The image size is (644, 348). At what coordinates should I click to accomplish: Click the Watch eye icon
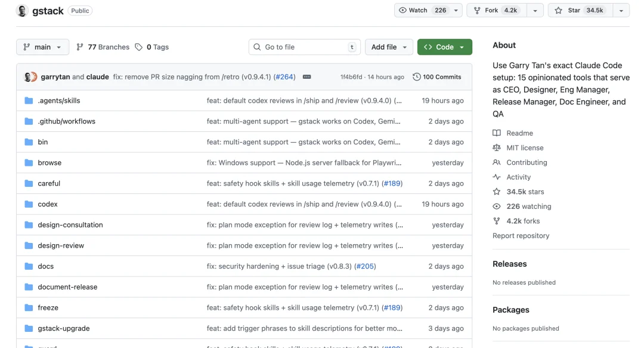(x=402, y=11)
